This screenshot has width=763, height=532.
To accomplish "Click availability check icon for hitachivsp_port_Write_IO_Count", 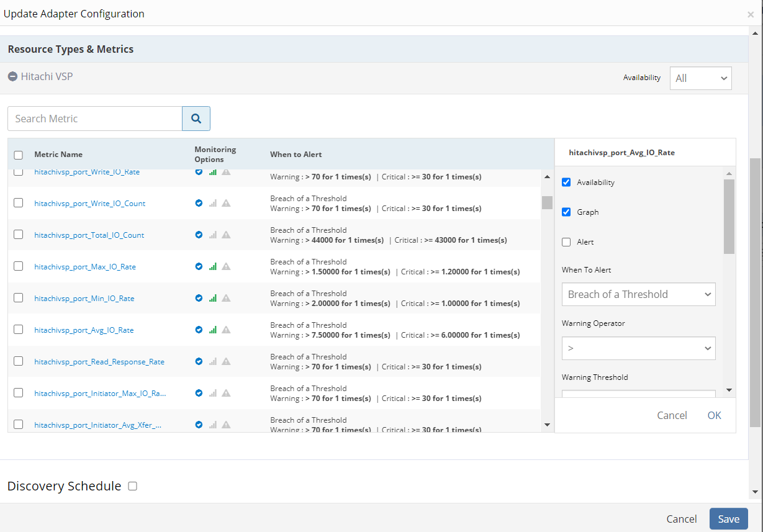I will (199, 203).
